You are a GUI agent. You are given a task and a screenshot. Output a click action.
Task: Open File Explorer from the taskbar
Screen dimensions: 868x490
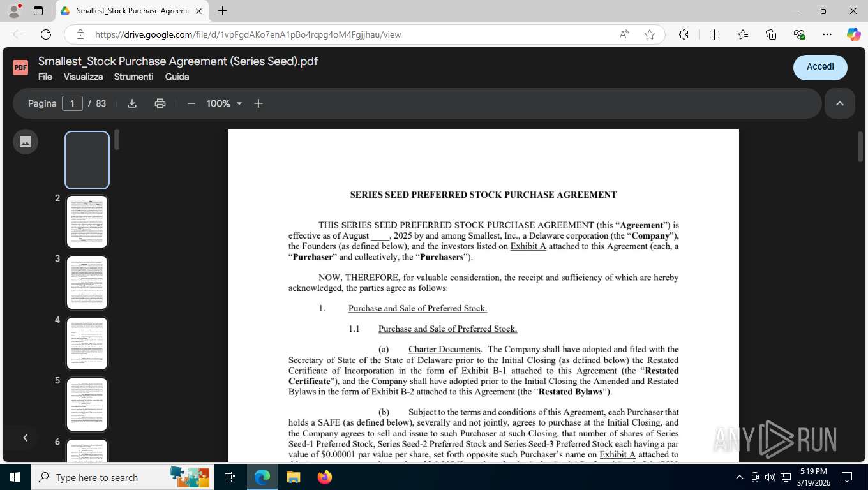coord(293,477)
